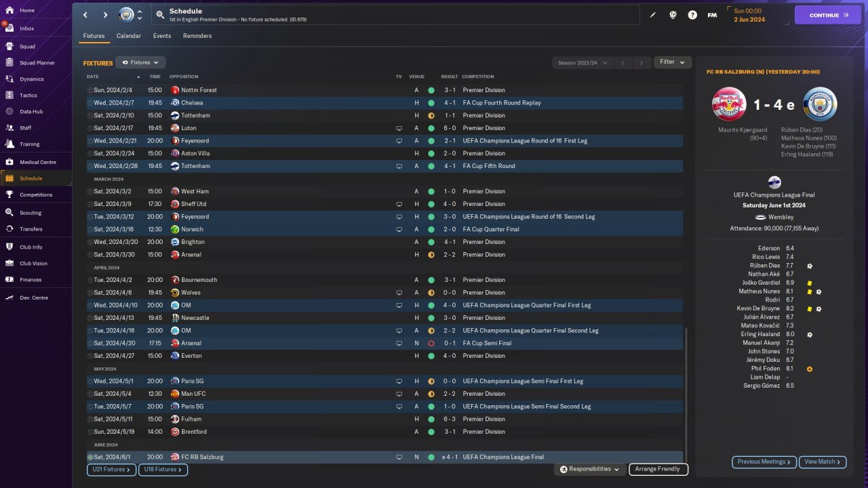868x488 pixels.
Task: Open the Scouting magnifier icon
Action: (9, 213)
